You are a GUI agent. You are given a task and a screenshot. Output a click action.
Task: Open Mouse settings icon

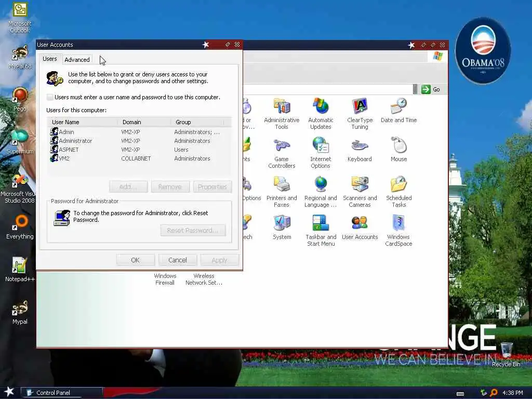(398, 149)
